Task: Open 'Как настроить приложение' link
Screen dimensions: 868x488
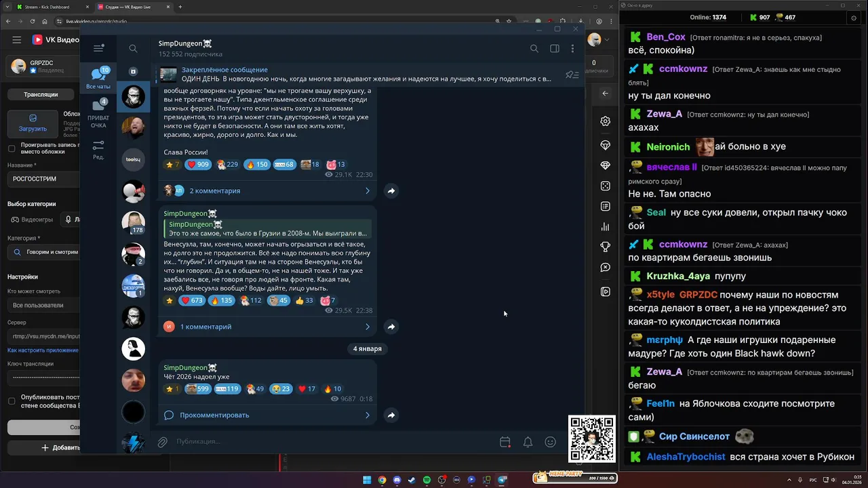Action: click(x=43, y=350)
